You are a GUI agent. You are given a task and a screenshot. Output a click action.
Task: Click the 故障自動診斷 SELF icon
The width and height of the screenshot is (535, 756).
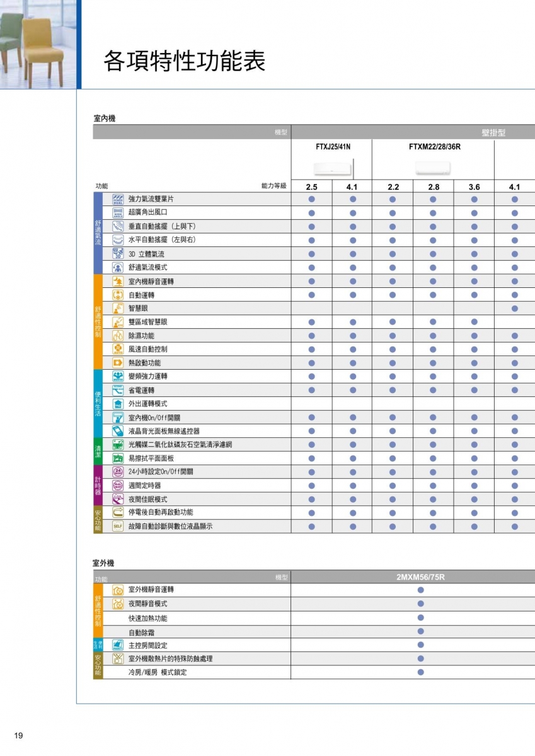(118, 526)
